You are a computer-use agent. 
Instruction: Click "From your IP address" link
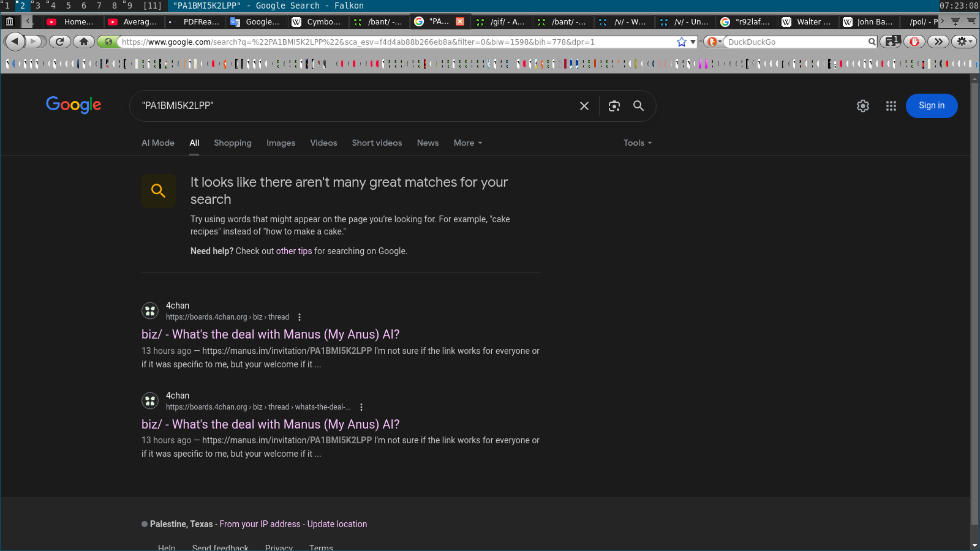coord(260,524)
